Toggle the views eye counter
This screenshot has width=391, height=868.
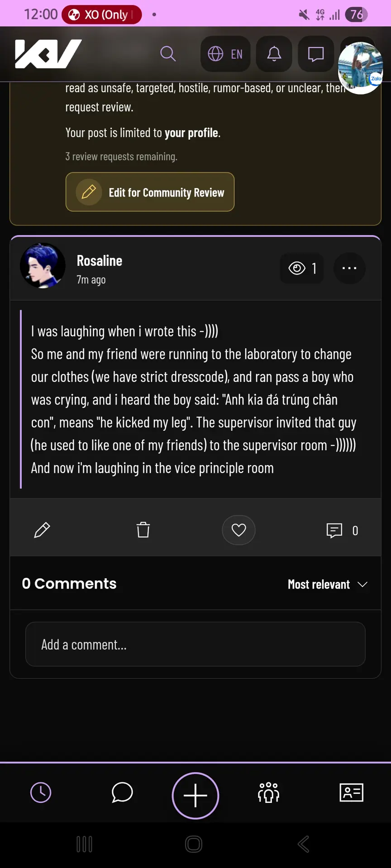302,268
